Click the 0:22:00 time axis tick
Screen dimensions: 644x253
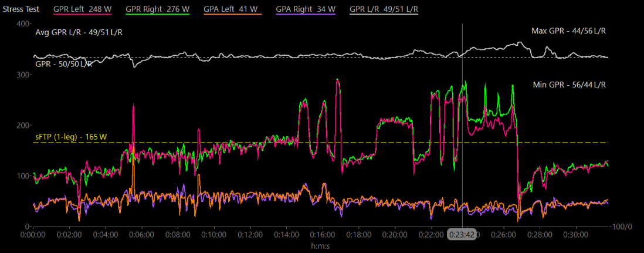[431, 234]
